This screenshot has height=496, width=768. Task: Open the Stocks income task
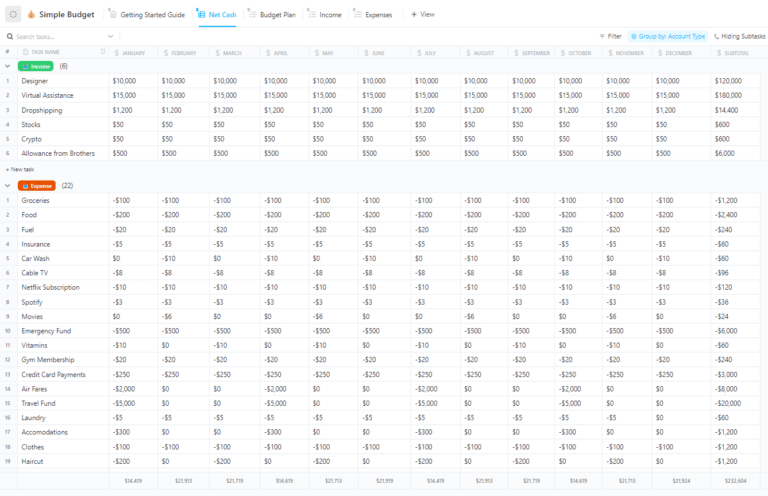[31, 125]
